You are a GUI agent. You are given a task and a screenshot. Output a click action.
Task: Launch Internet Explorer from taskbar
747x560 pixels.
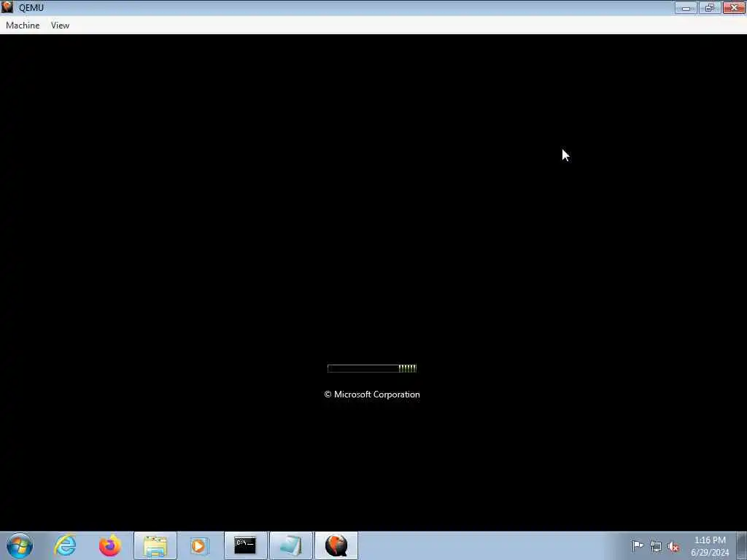65,545
